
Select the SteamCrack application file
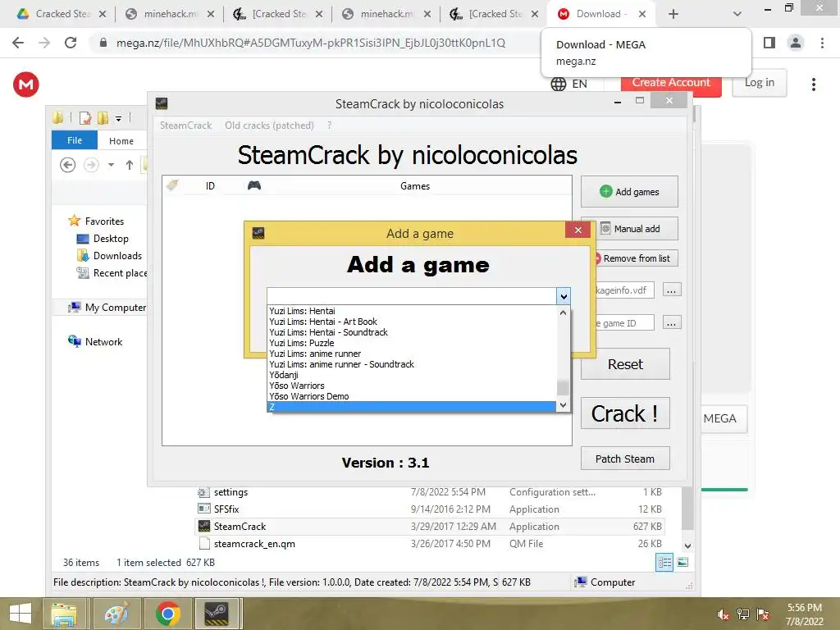click(430, 526)
